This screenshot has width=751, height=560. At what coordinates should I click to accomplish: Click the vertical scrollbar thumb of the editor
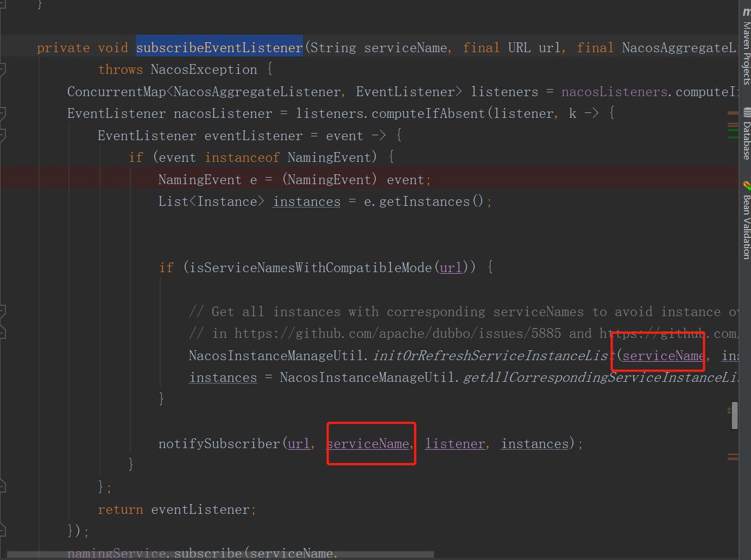tap(735, 416)
